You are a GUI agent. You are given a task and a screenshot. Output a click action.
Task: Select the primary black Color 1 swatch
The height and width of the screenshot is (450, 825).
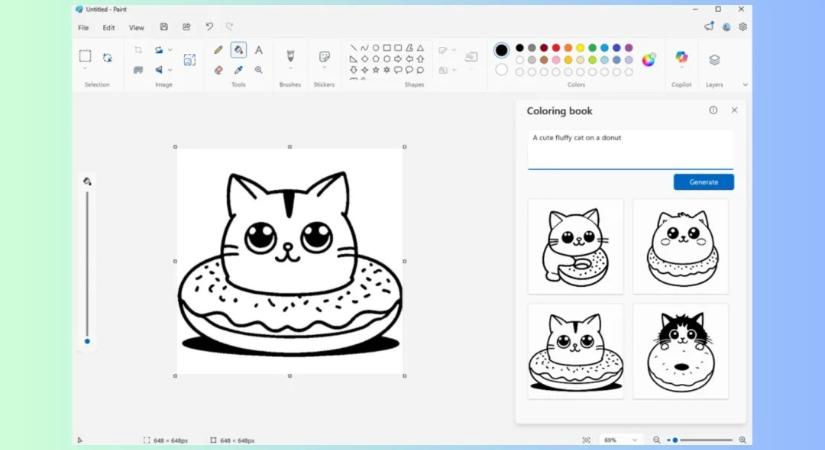click(x=501, y=50)
